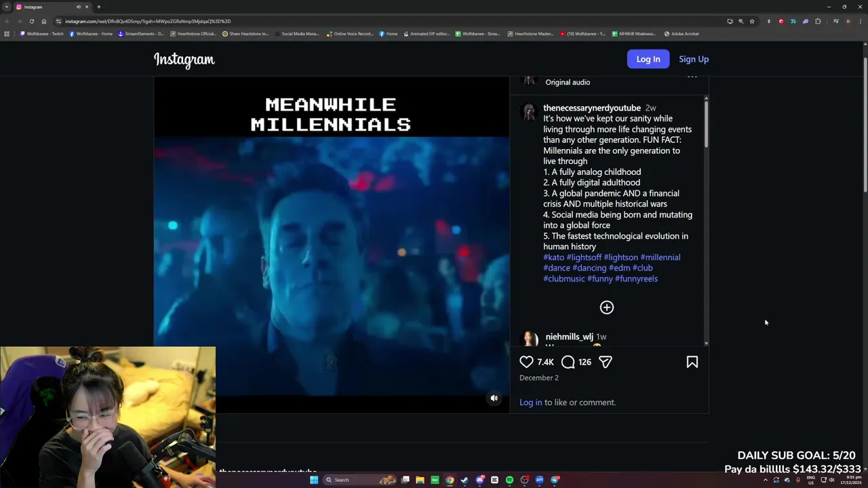
Task: Open the #dancing hashtag
Action: click(589, 268)
